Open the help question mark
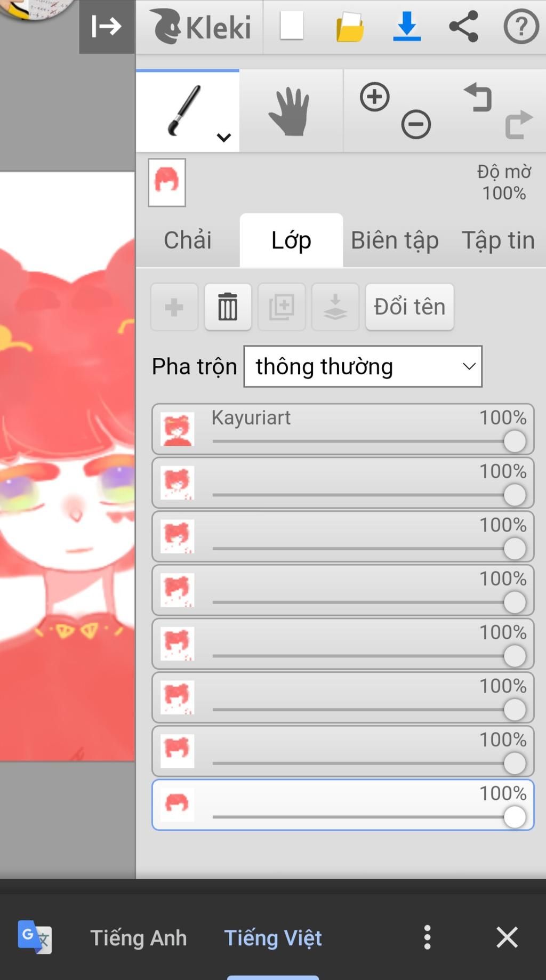The height and width of the screenshot is (980, 546). point(521,26)
